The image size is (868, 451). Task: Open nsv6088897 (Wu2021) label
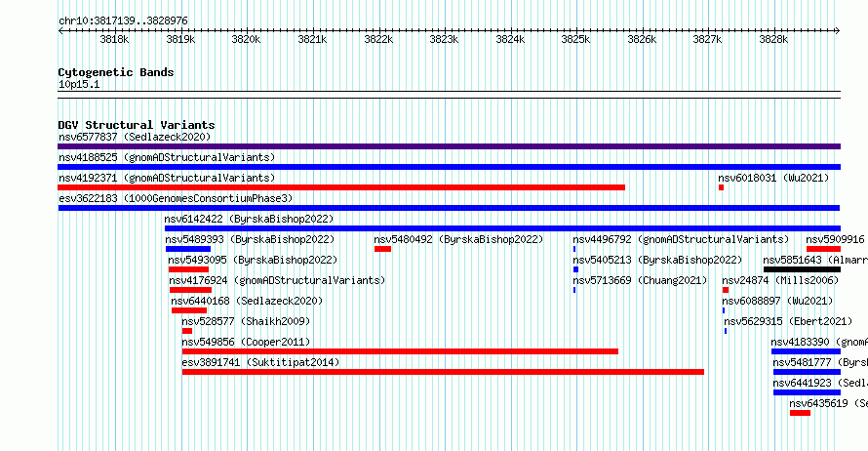(x=777, y=301)
